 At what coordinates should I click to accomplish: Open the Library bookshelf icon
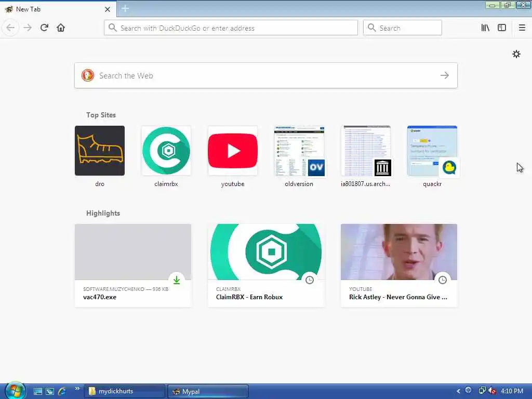pyautogui.click(x=485, y=28)
